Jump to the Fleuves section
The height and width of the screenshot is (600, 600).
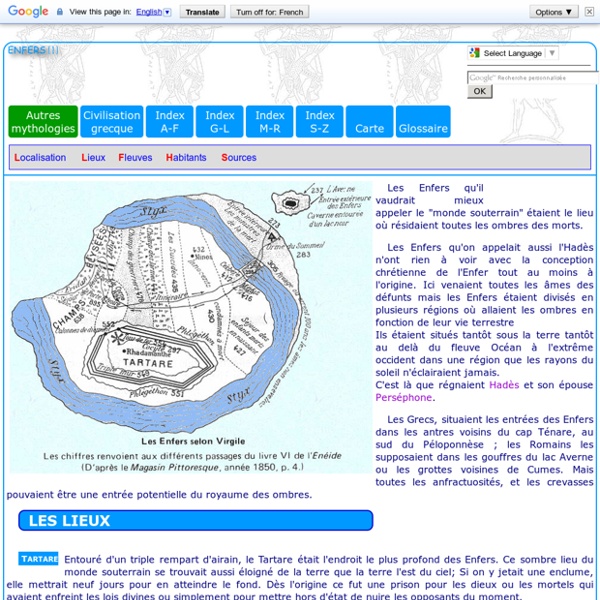tap(135, 157)
